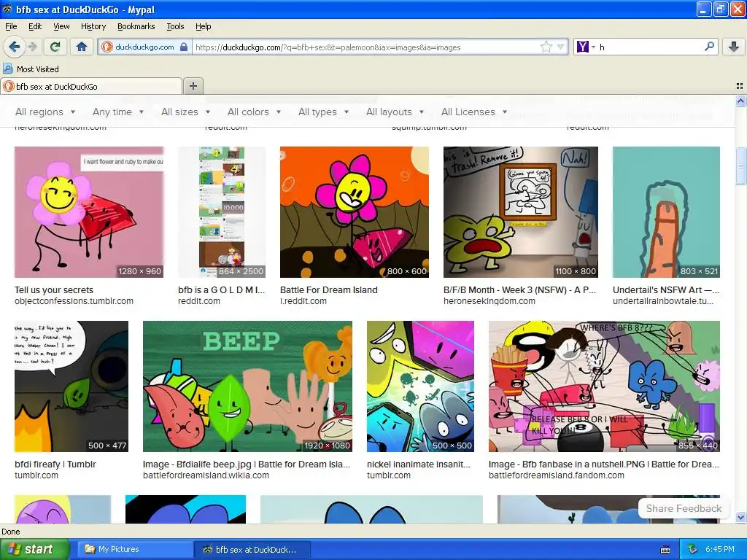Click the scrollbar down arrow
The width and height of the screenshot is (747, 560).
coord(740,518)
